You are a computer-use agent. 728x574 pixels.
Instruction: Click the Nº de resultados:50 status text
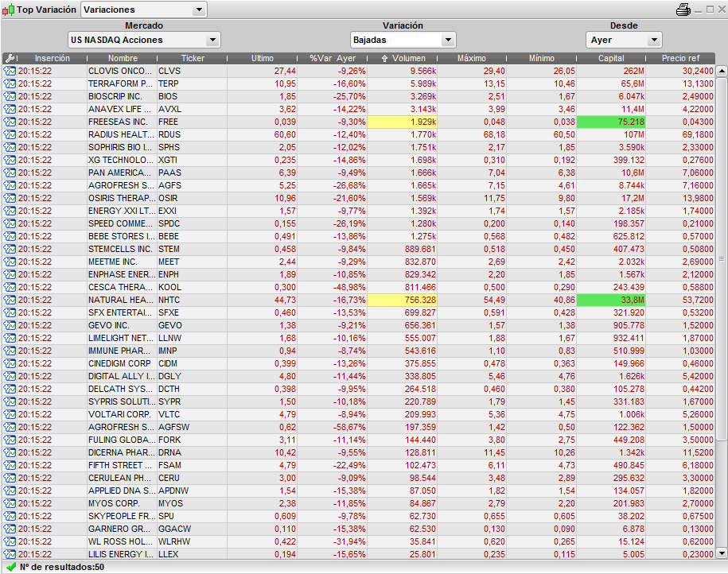click(x=62, y=567)
